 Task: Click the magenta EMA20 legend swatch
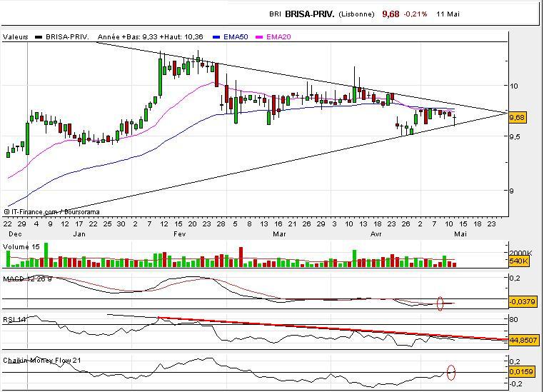(259, 37)
